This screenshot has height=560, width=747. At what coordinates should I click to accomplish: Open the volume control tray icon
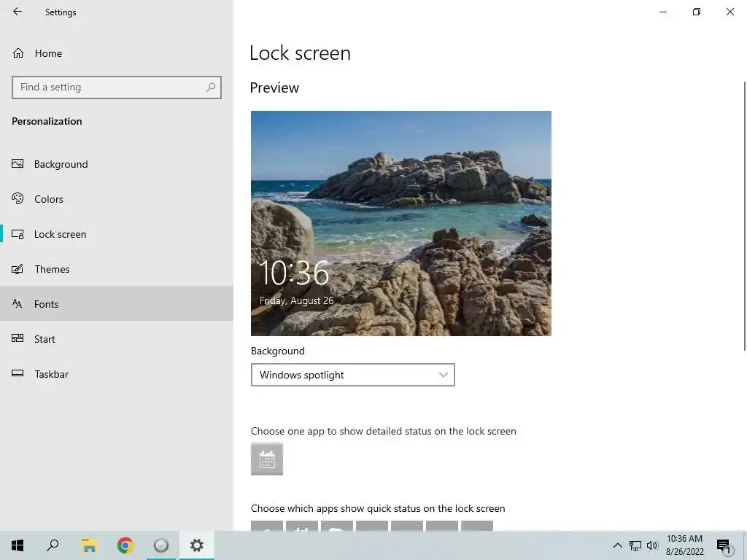click(x=651, y=545)
